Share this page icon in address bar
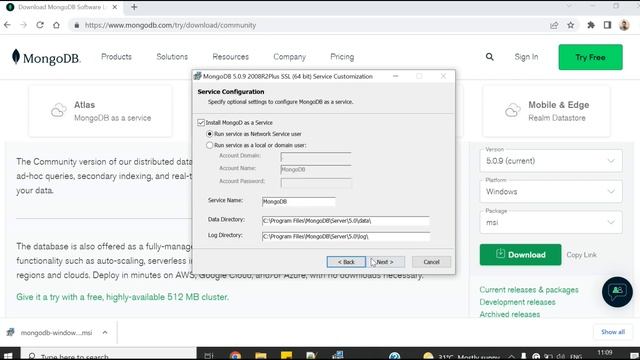The height and width of the screenshot is (360, 640). pyautogui.click(x=554, y=25)
